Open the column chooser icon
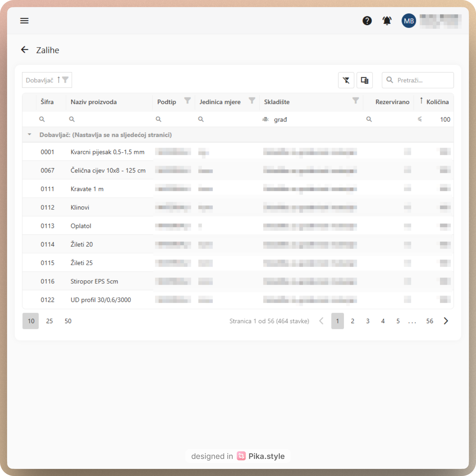Viewport: 476px width, 476px height. point(365,80)
